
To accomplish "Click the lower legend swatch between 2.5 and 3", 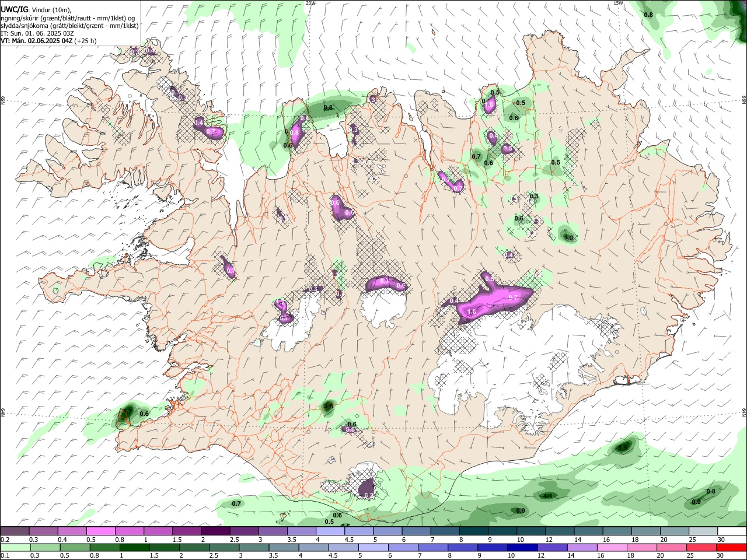I will click(x=224, y=547).
